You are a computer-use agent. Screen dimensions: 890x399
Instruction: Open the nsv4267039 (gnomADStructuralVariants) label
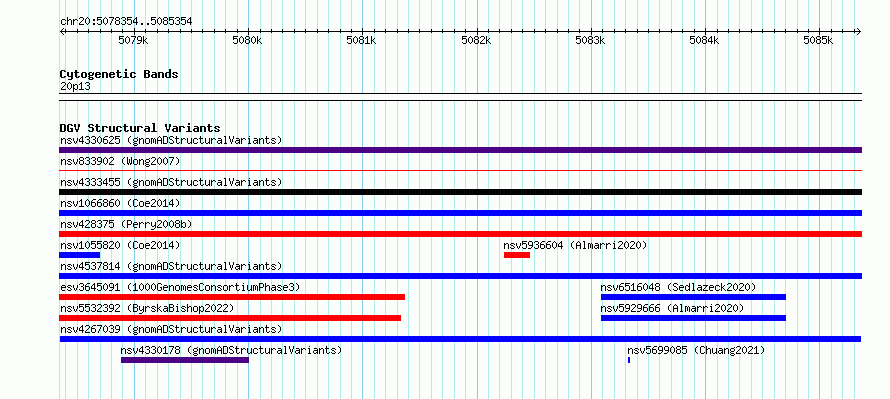pyautogui.click(x=171, y=329)
